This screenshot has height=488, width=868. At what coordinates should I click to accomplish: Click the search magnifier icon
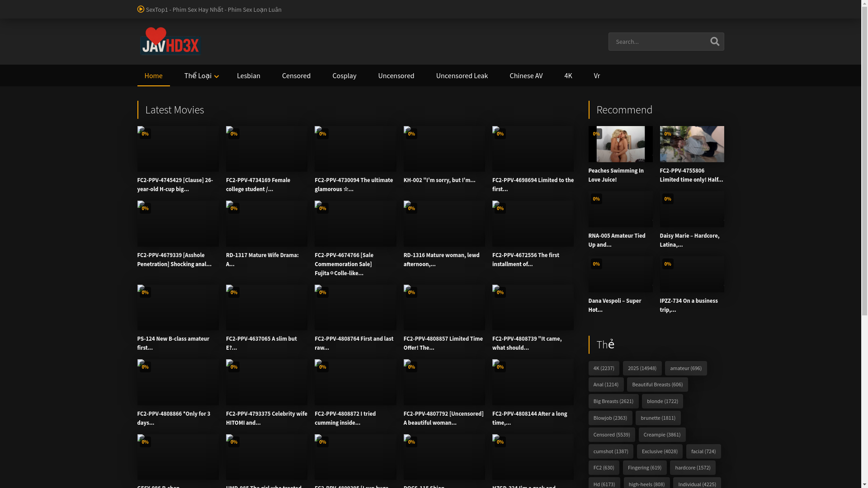click(x=714, y=42)
